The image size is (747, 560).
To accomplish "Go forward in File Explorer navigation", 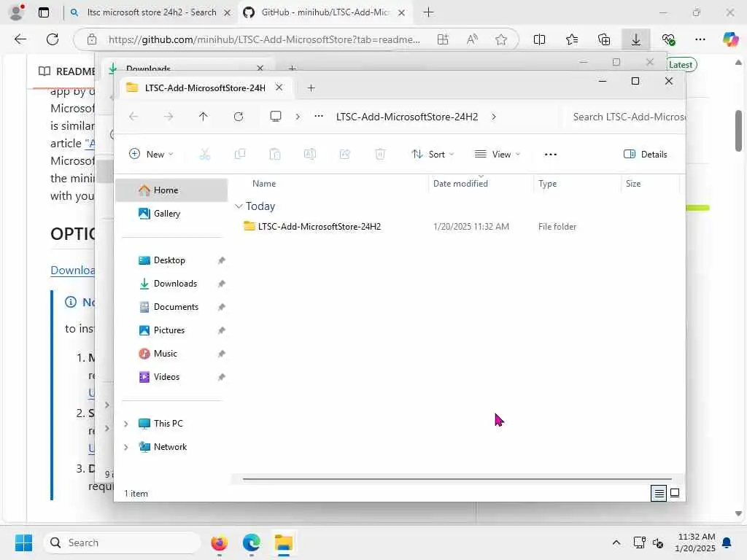I will 169,117.
